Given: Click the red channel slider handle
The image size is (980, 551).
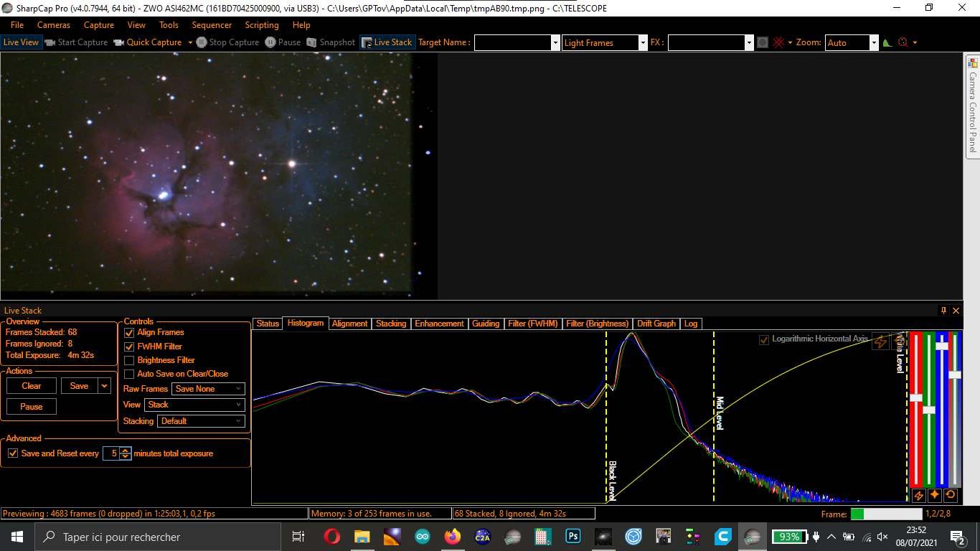Looking at the screenshot, I should pos(916,397).
